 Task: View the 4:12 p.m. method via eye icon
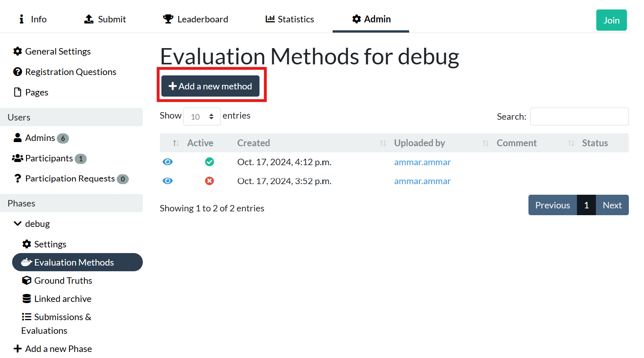pyautogui.click(x=167, y=162)
